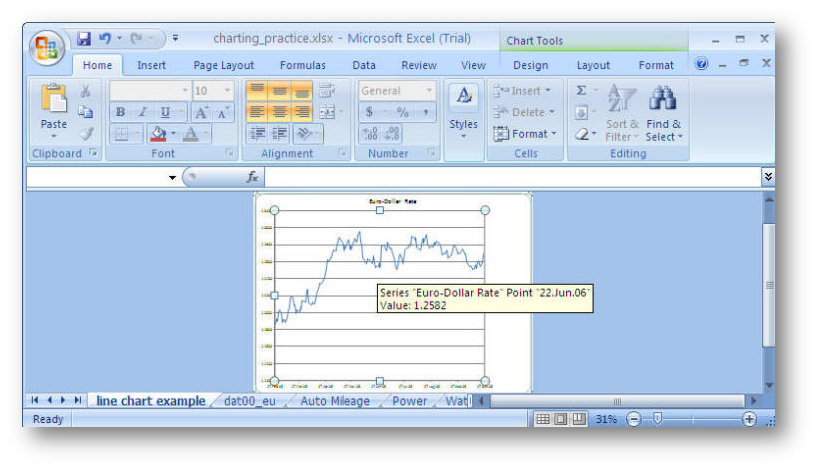Select the Format Painter brush
The height and width of the screenshot is (469, 817).
pos(86,133)
